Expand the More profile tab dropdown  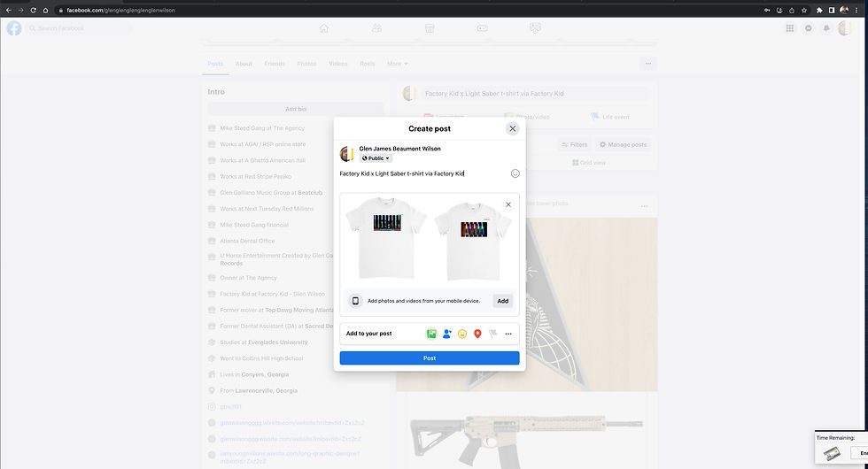(397, 64)
